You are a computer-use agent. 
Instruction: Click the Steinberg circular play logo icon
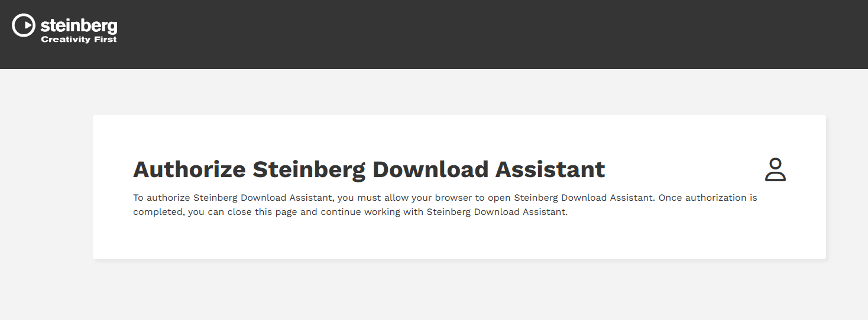24,25
